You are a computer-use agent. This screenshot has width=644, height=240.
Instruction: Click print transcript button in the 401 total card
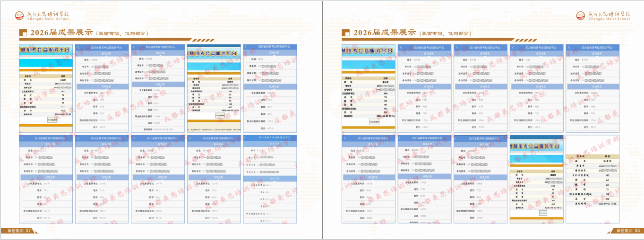tap(543, 213)
